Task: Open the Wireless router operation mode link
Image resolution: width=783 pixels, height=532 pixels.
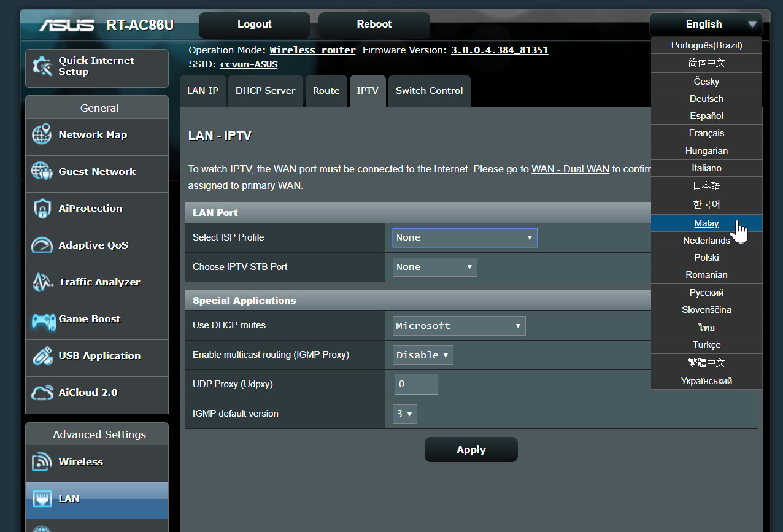Action: point(313,50)
